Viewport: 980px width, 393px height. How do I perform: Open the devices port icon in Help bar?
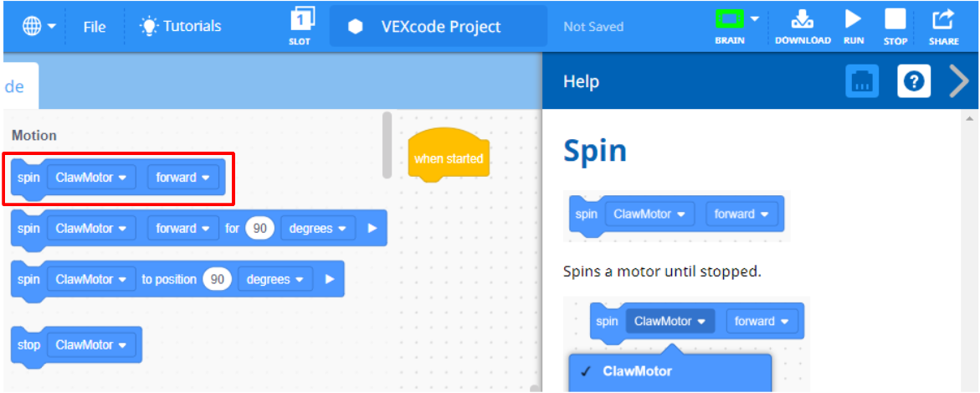pyautogui.click(x=862, y=81)
